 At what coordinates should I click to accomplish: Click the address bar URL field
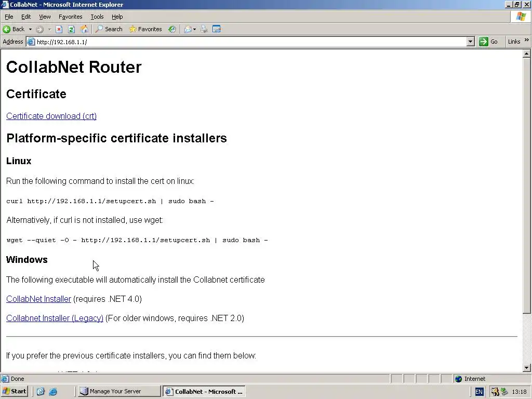pos(251,42)
